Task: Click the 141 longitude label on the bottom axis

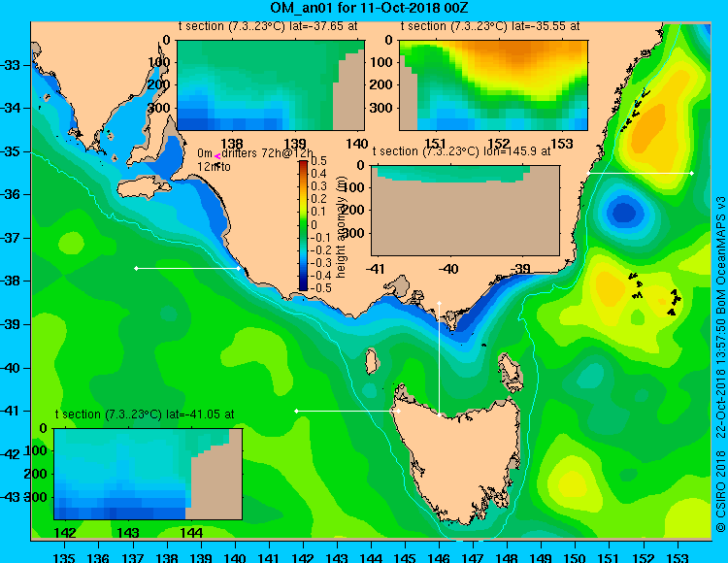Action: point(268,559)
